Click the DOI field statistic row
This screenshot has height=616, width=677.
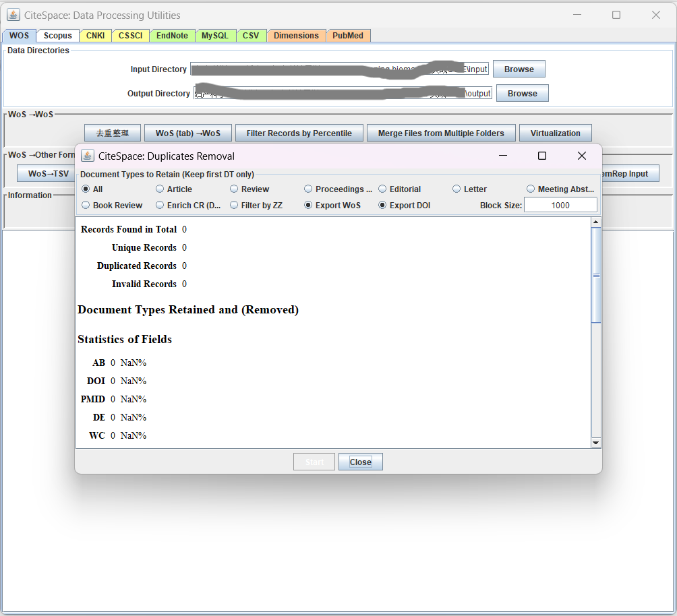click(x=117, y=381)
